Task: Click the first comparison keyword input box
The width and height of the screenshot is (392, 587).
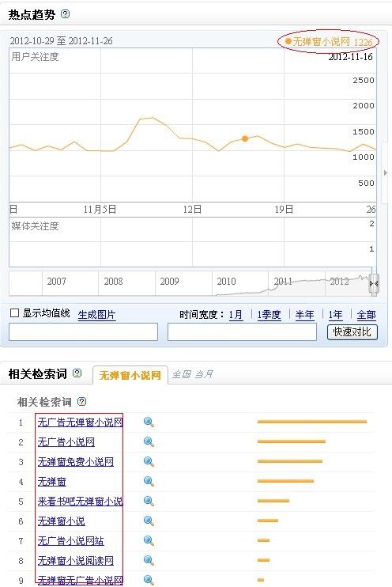Action: click(84, 332)
